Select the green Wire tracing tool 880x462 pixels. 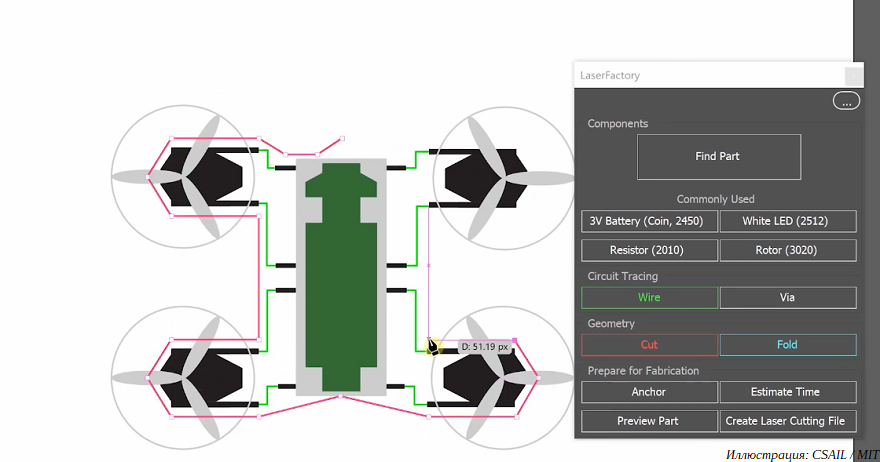tap(649, 298)
